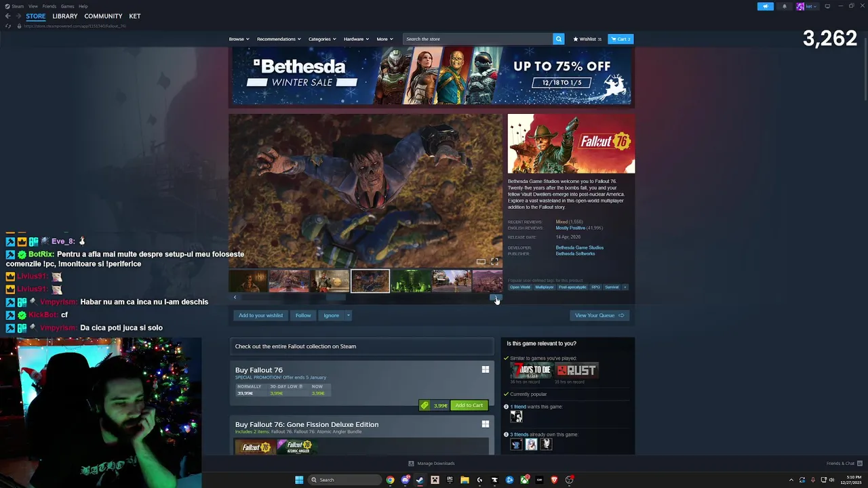
Task: Switch to the COMMUNITY tab
Action: coord(103,16)
